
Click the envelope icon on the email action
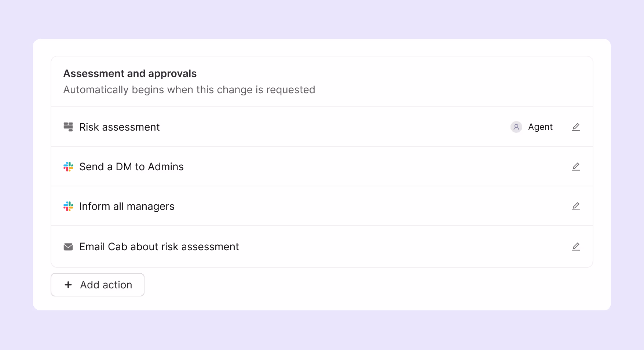click(68, 247)
